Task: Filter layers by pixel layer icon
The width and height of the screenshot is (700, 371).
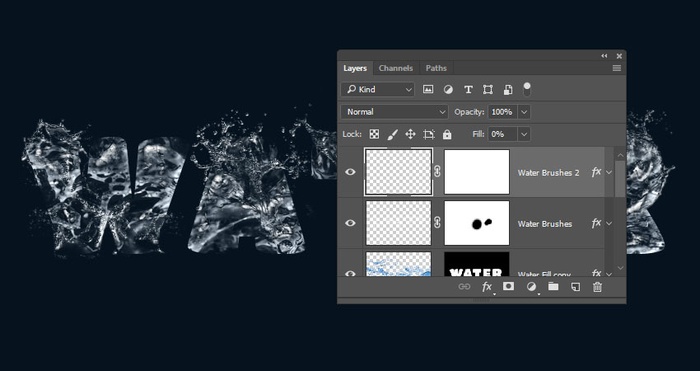Action: 428,89
